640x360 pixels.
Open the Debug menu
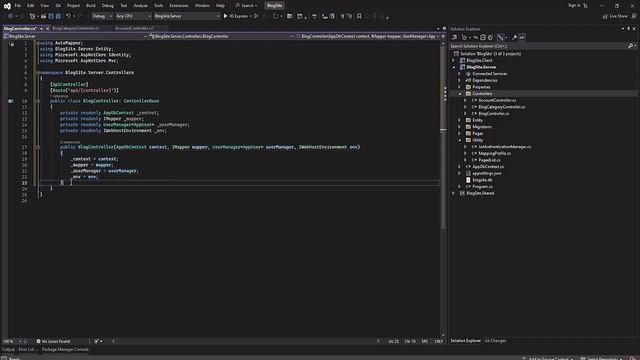(108, 6)
